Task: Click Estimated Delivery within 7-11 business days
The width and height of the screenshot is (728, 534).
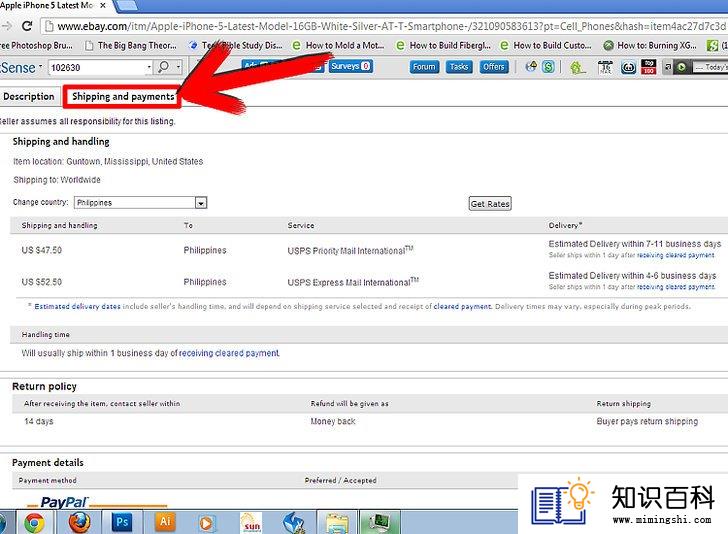Action: coord(635,244)
